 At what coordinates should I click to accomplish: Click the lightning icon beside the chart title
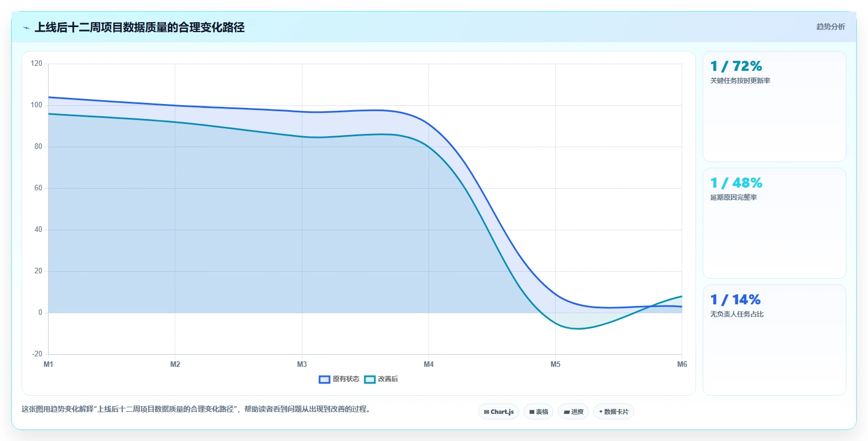tap(26, 28)
